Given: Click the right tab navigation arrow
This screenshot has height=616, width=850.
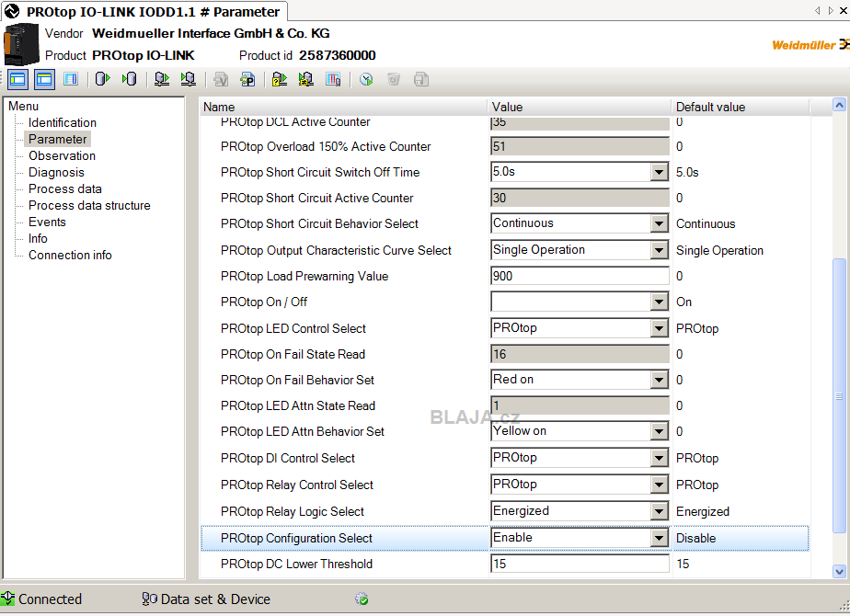Looking at the screenshot, I should (x=831, y=10).
